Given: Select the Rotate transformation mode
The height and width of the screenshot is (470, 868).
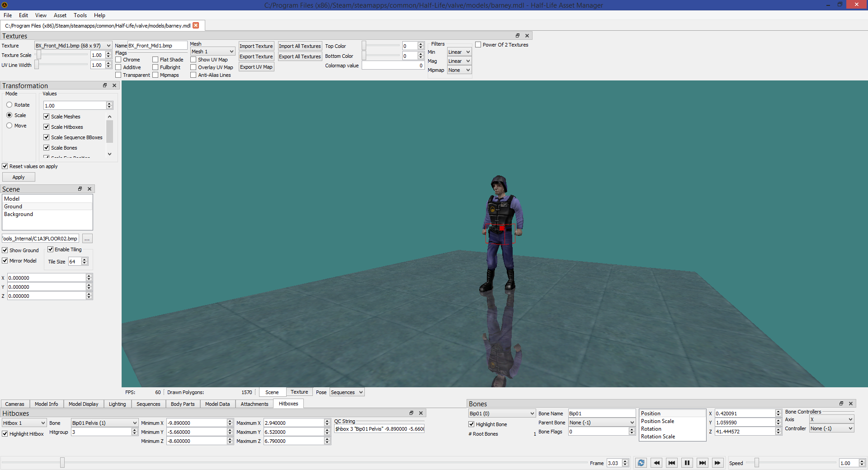Looking at the screenshot, I should point(9,105).
